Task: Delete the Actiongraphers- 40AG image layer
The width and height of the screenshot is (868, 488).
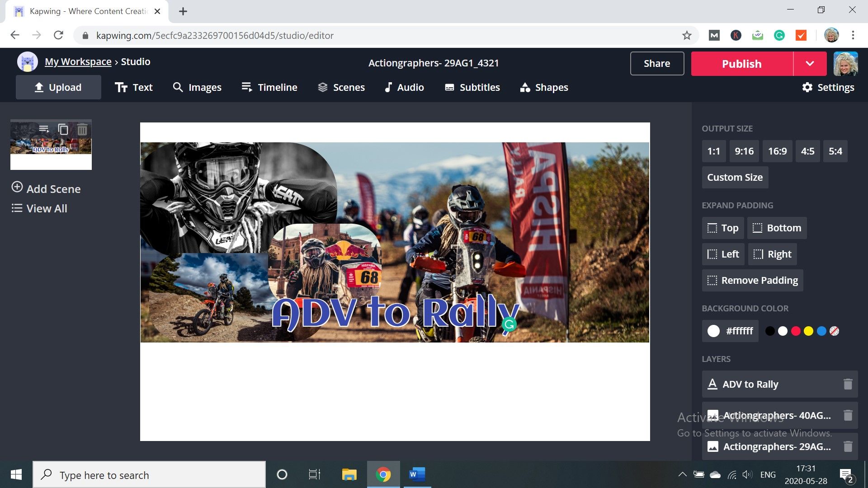Action: click(x=848, y=415)
